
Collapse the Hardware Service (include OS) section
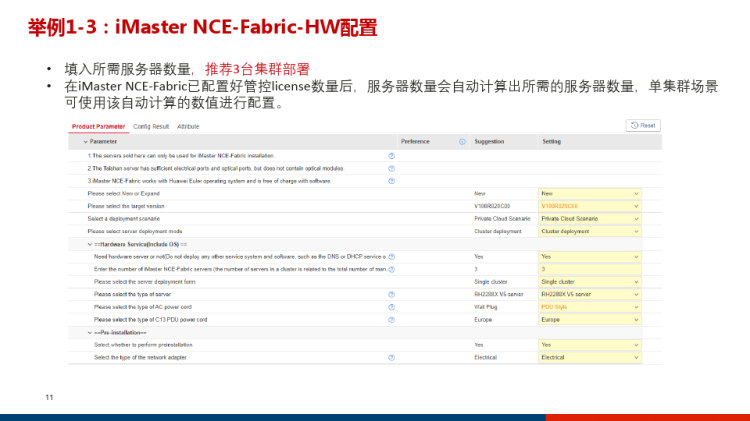pyautogui.click(x=89, y=244)
